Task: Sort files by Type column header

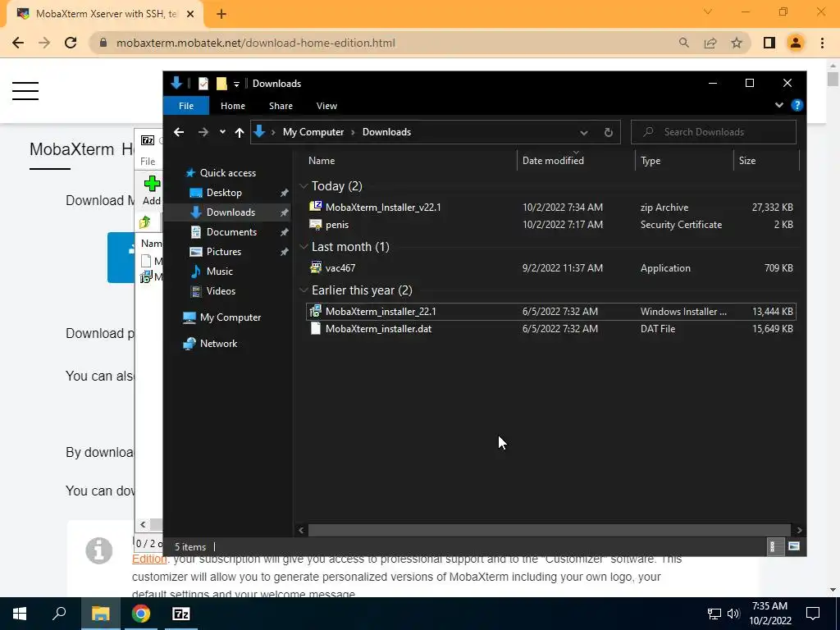Action: coord(651,160)
